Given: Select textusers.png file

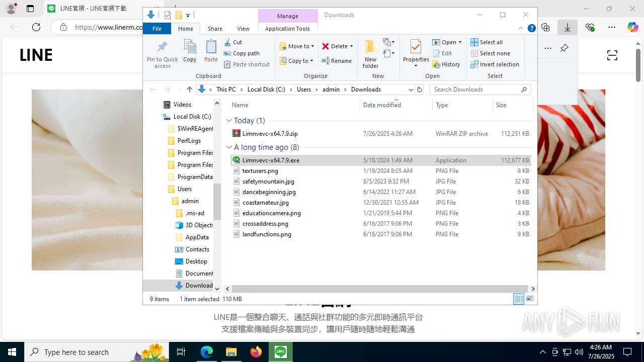Looking at the screenshot, I should point(380,171).
